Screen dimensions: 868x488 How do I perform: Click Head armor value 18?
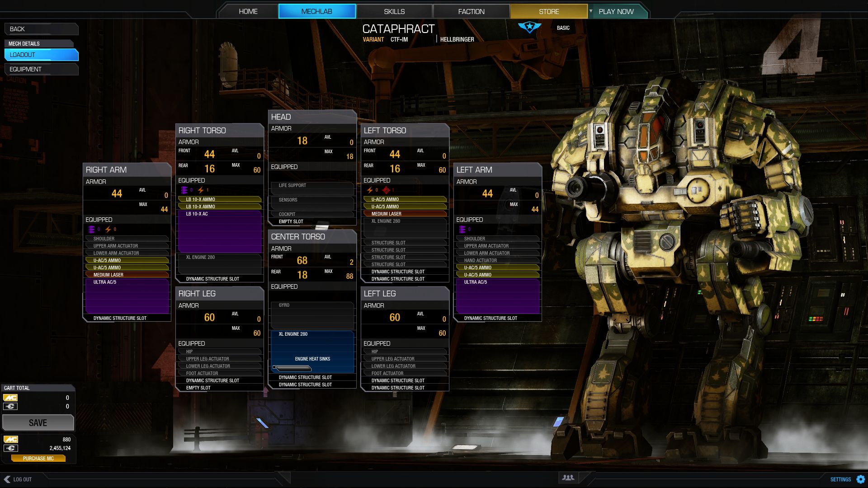(302, 141)
